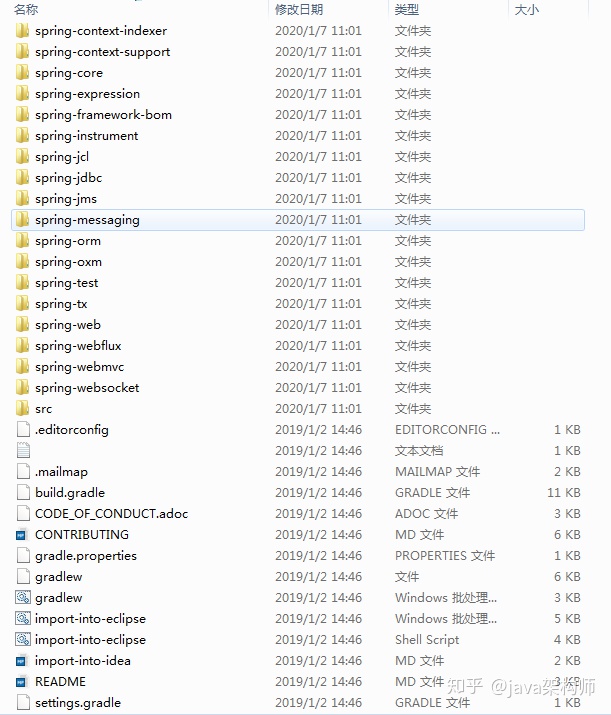This screenshot has height=715, width=611.
Task: Click the ADOC 文件 type cell
Action: [x=426, y=513]
